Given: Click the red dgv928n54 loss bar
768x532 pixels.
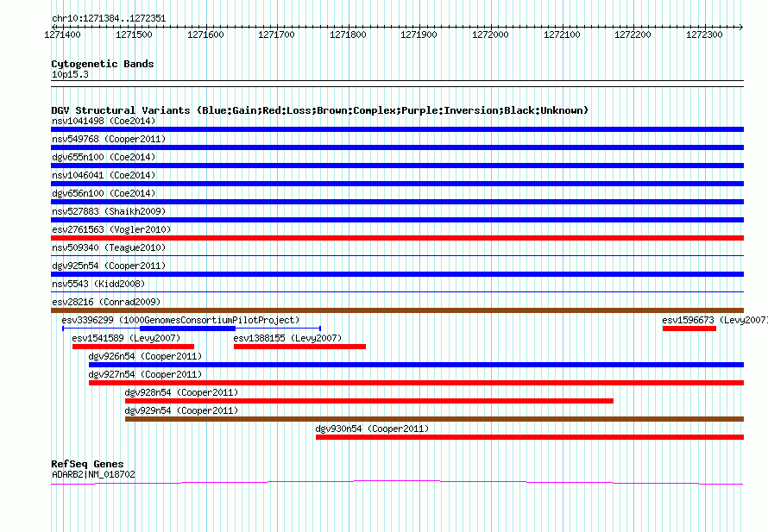Looking at the screenshot, I should [369, 401].
